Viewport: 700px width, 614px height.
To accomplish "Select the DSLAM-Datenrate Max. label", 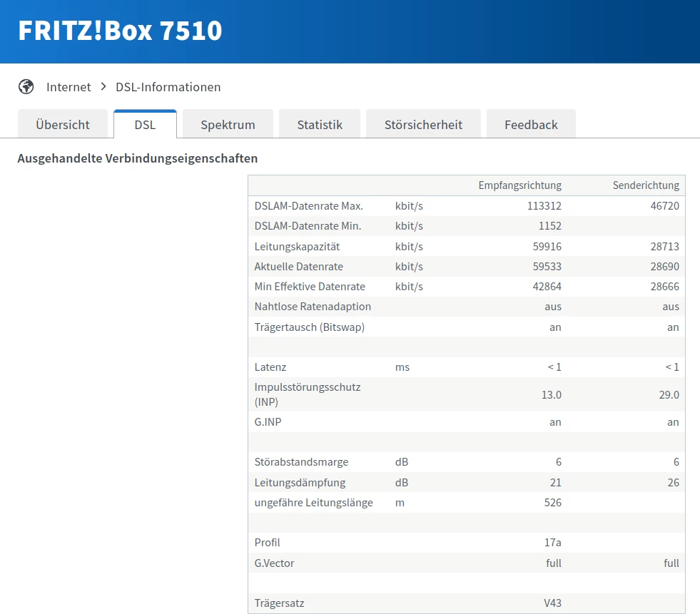I will tap(308, 205).
